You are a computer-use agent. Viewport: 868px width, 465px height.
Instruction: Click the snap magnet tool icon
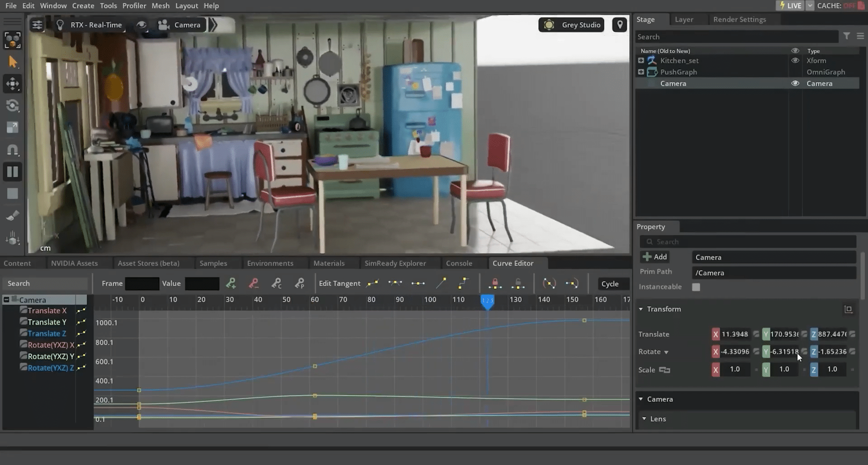[x=13, y=149]
